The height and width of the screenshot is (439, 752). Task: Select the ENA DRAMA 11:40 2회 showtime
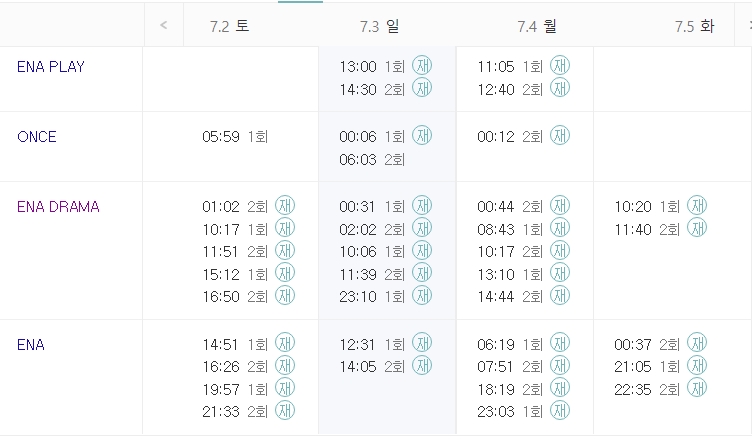pos(647,229)
